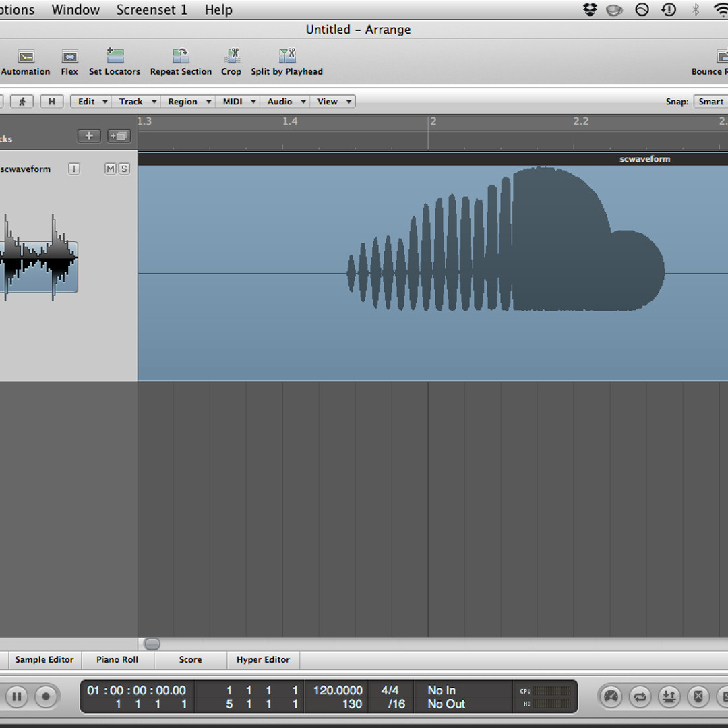Toggle input monitoring on the scwaveform track
Image resolution: width=728 pixels, height=728 pixels.
[x=74, y=169]
